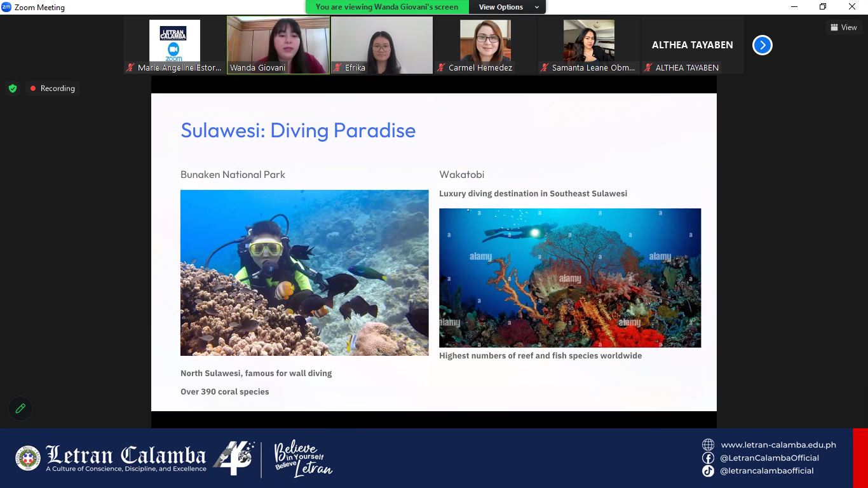The width and height of the screenshot is (868, 488).
Task: Click the Bunaken National Park diver photo
Action: [x=304, y=273]
